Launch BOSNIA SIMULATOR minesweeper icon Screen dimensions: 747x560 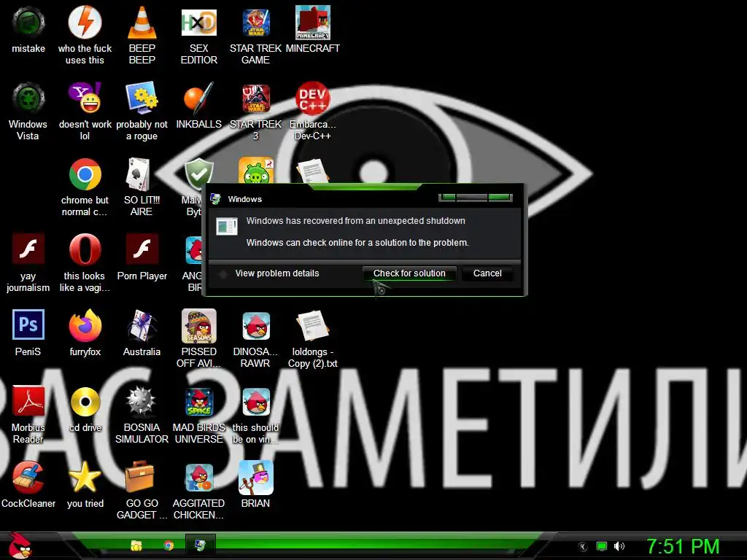(142, 402)
